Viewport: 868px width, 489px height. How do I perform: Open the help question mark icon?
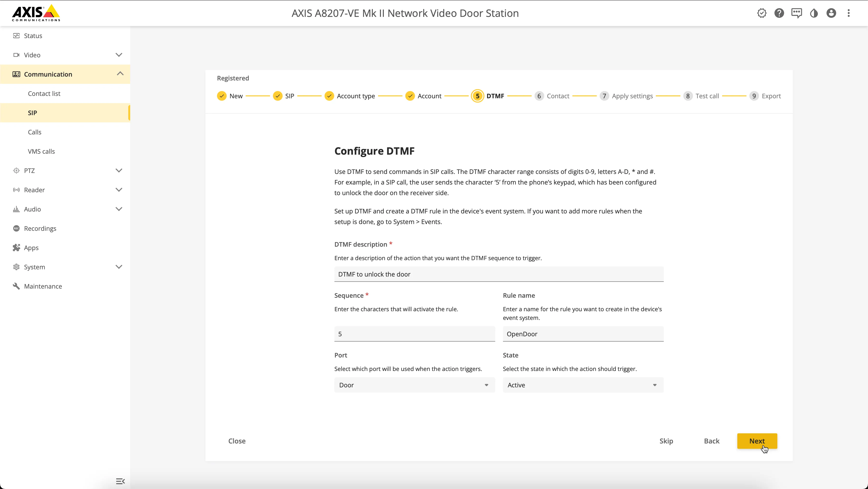coord(779,13)
